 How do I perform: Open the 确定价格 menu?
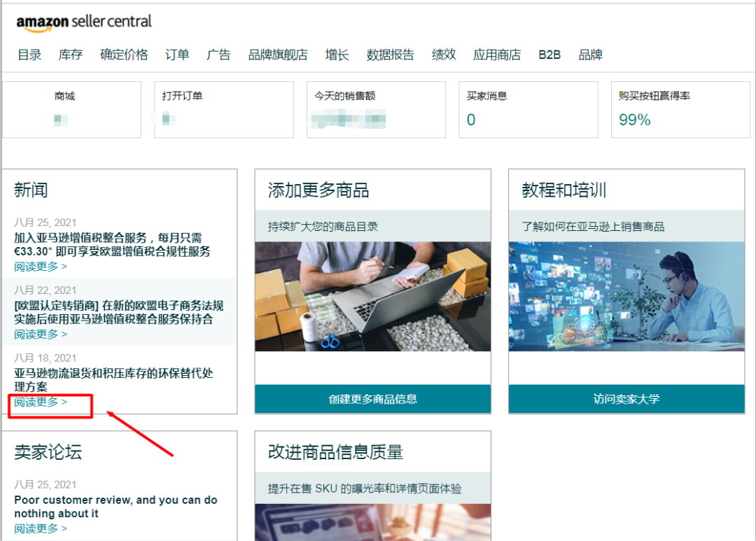coord(124,55)
